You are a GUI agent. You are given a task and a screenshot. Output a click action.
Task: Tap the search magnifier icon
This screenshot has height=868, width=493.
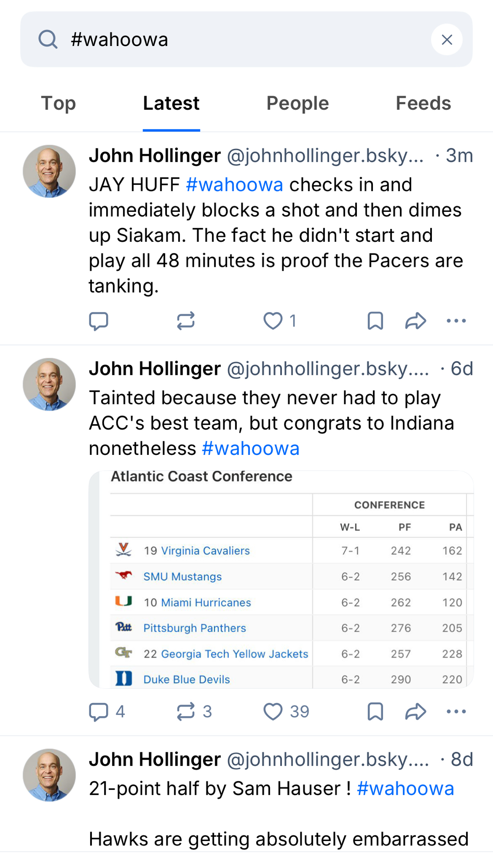click(x=48, y=39)
